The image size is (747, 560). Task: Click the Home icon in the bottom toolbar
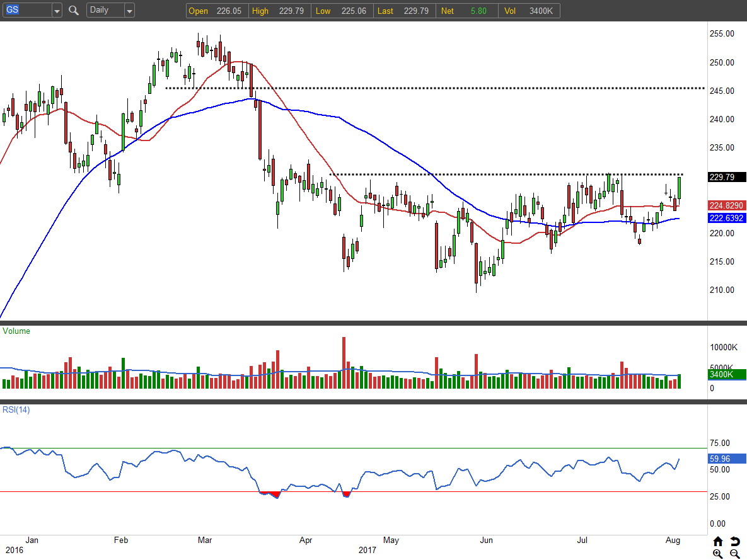click(718, 541)
